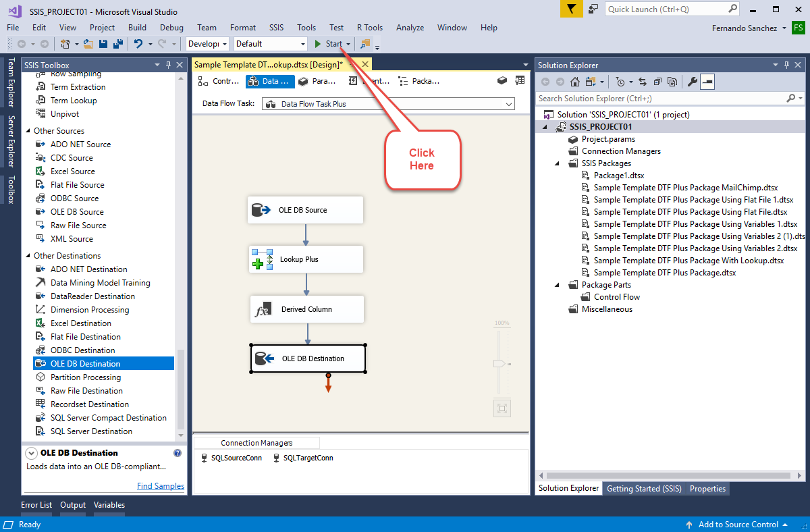Collapse the SSIS Packages folder
The height and width of the screenshot is (532, 810).
click(x=557, y=163)
